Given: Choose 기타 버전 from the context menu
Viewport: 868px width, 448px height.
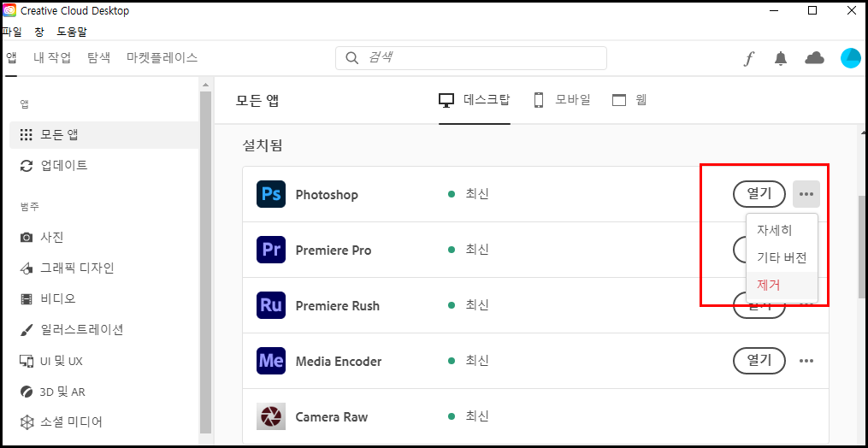Looking at the screenshot, I should point(782,257).
